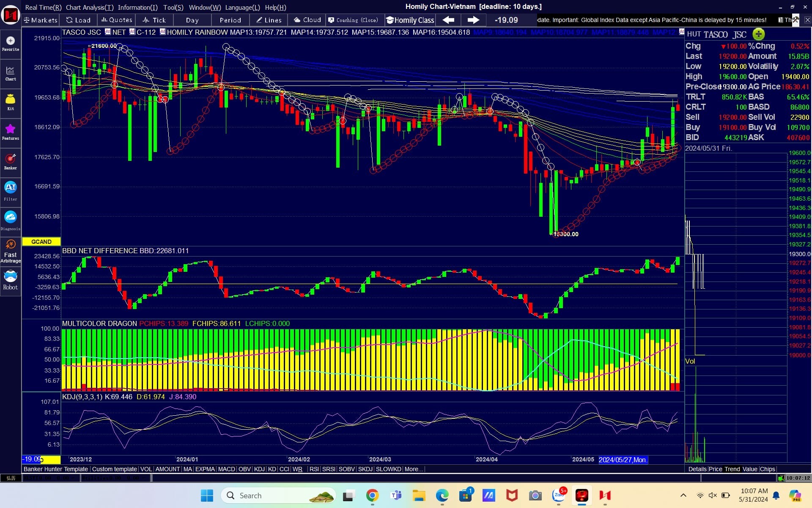Open the Help(H) menu
Viewport: 812px width, 508px height.
click(x=275, y=7)
